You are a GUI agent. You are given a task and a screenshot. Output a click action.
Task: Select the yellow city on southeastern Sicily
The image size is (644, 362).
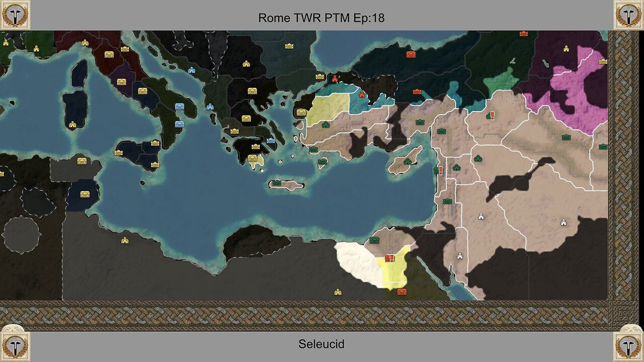tap(155, 165)
